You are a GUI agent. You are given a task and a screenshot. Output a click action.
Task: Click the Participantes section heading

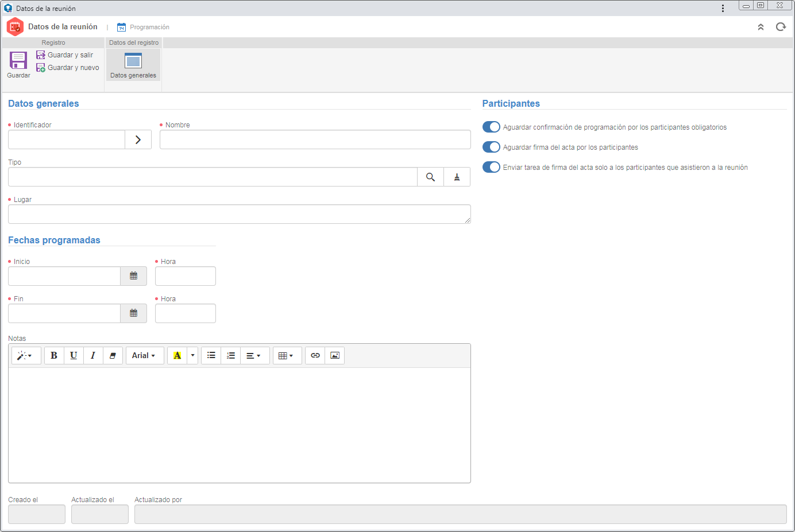point(511,103)
